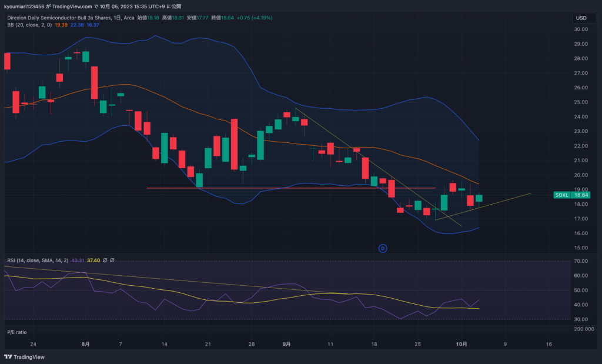Click the 18.64 last price label

pos(581,195)
